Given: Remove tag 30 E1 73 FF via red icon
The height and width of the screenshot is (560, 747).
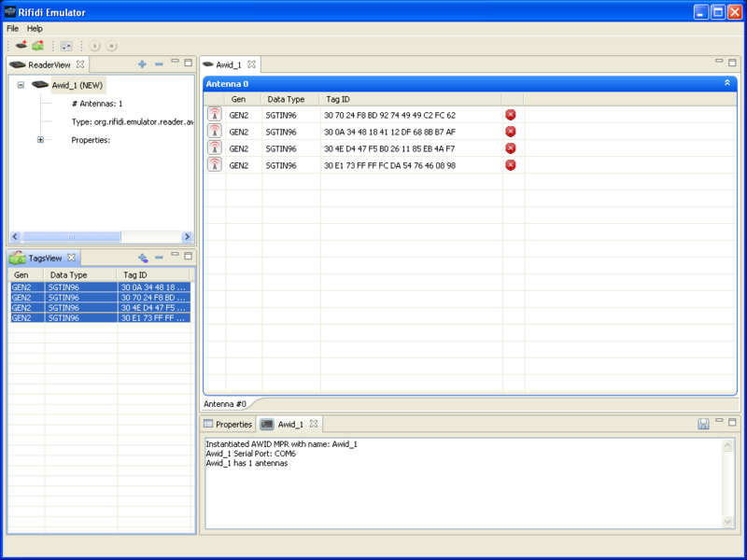Looking at the screenshot, I should point(511,165).
